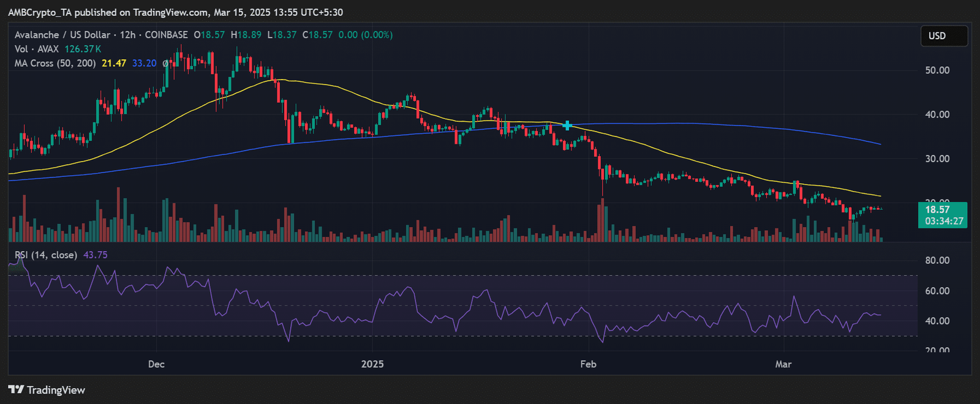Click the Mar label on time axis
The height and width of the screenshot is (404, 980).
tap(783, 364)
